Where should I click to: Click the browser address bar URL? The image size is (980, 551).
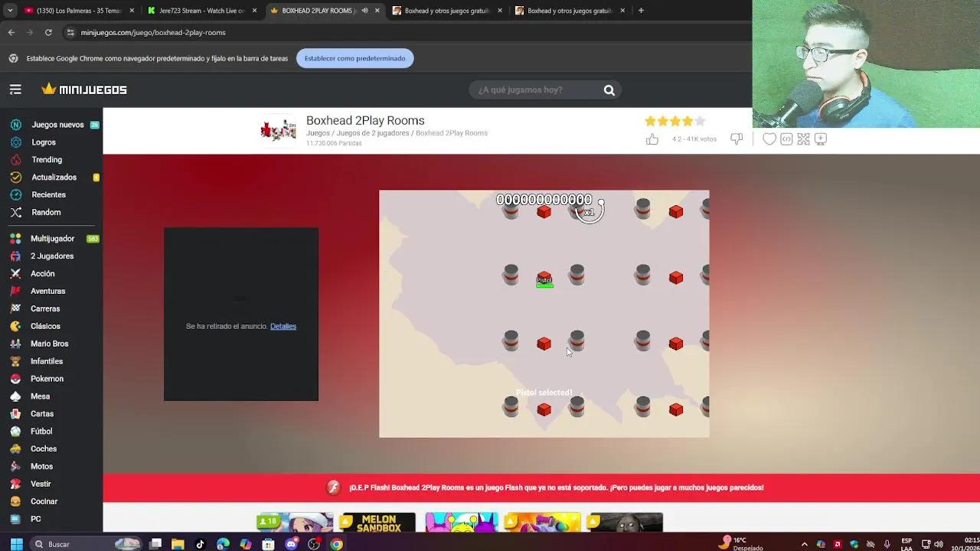click(153, 32)
